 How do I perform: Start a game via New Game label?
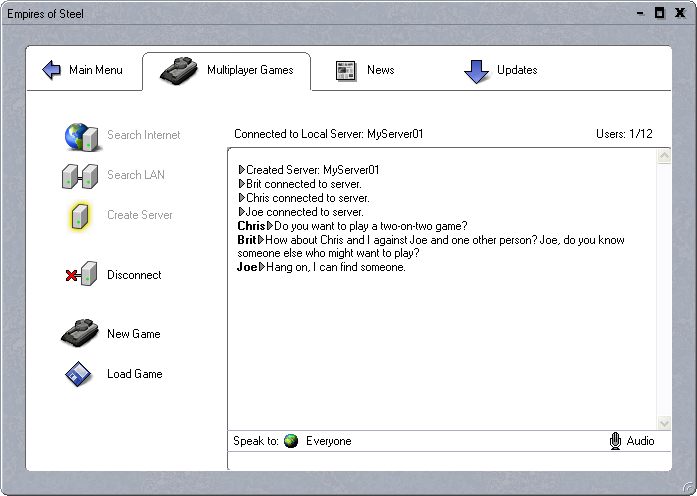click(134, 334)
